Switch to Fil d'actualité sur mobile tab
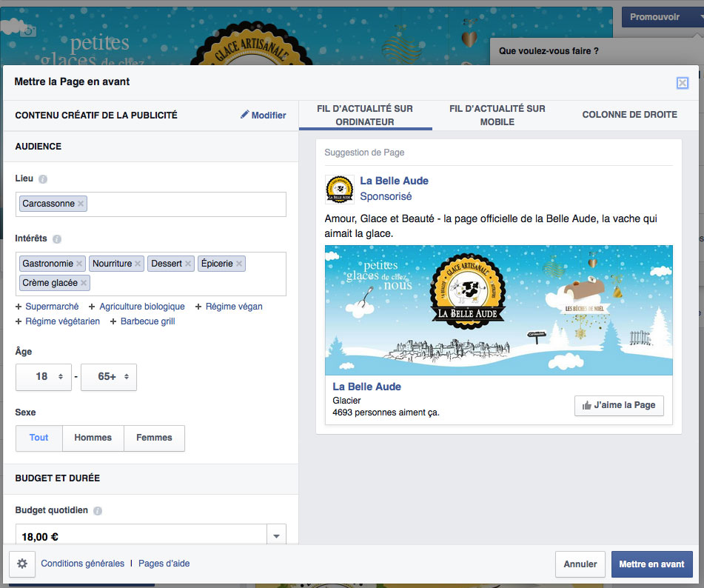Screen dimensions: 704x588 497,116
